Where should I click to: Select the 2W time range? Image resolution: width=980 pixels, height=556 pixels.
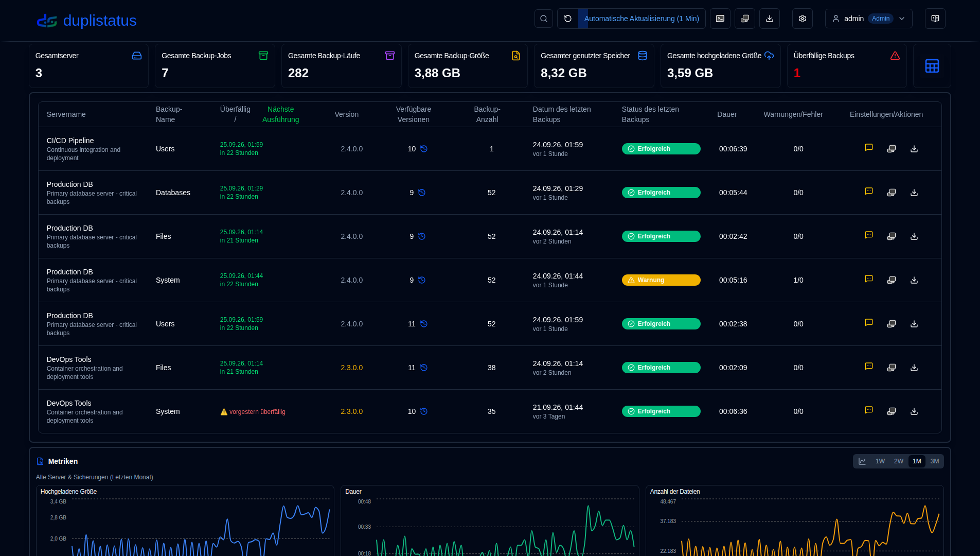(x=899, y=461)
